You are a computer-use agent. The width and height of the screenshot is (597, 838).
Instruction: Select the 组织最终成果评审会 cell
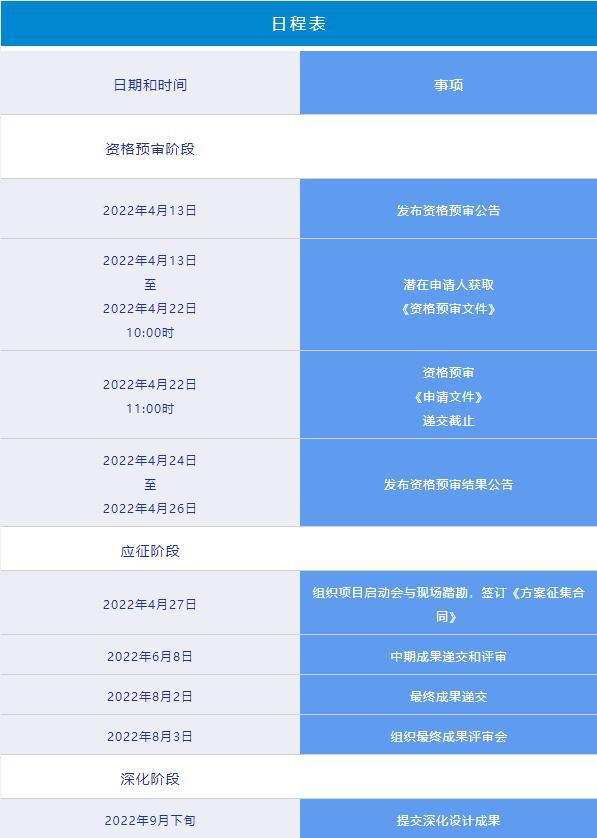point(448,735)
